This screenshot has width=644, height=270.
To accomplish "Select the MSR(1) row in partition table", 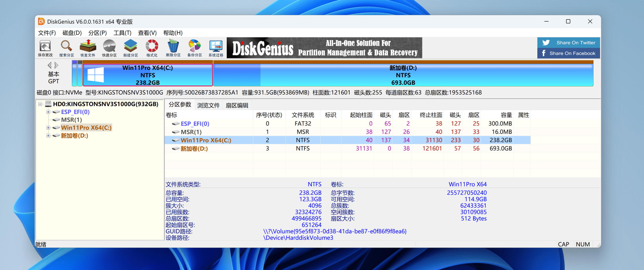I will tap(348, 132).
